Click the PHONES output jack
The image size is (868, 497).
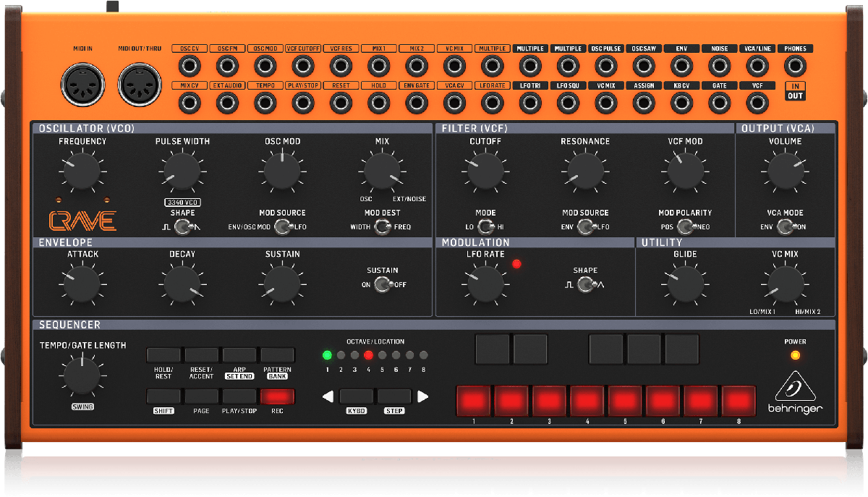(x=795, y=67)
